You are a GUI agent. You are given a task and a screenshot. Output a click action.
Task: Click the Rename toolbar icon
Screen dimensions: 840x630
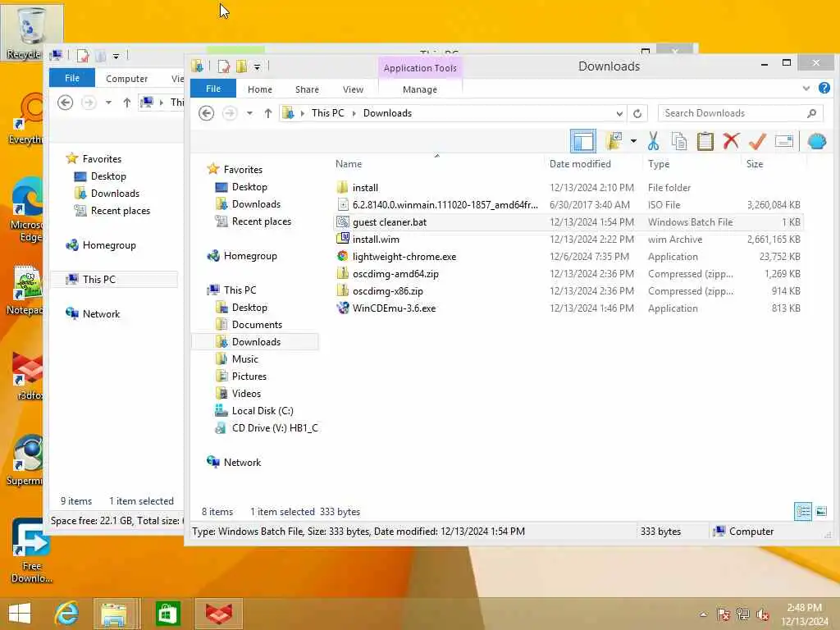pos(783,141)
